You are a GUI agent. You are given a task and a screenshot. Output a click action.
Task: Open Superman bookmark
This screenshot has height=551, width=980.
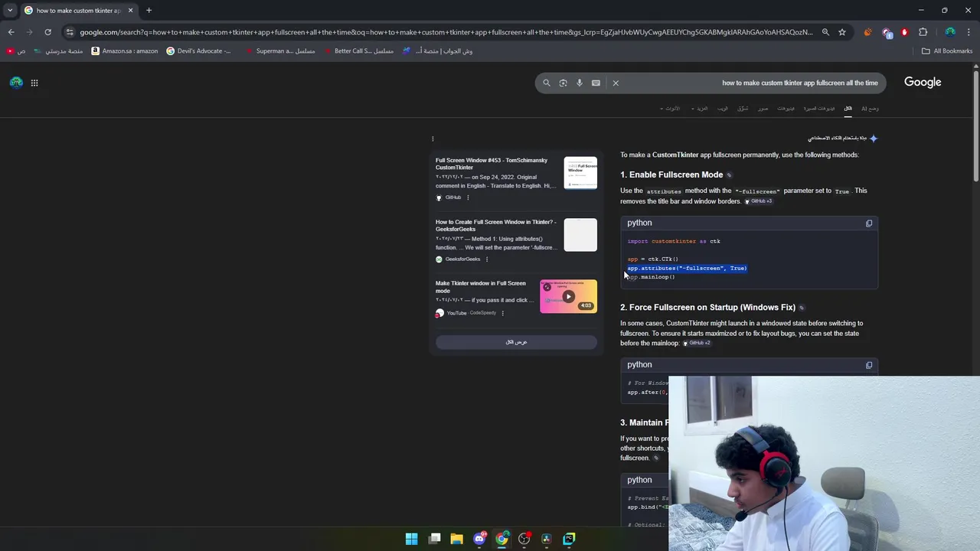coord(279,51)
